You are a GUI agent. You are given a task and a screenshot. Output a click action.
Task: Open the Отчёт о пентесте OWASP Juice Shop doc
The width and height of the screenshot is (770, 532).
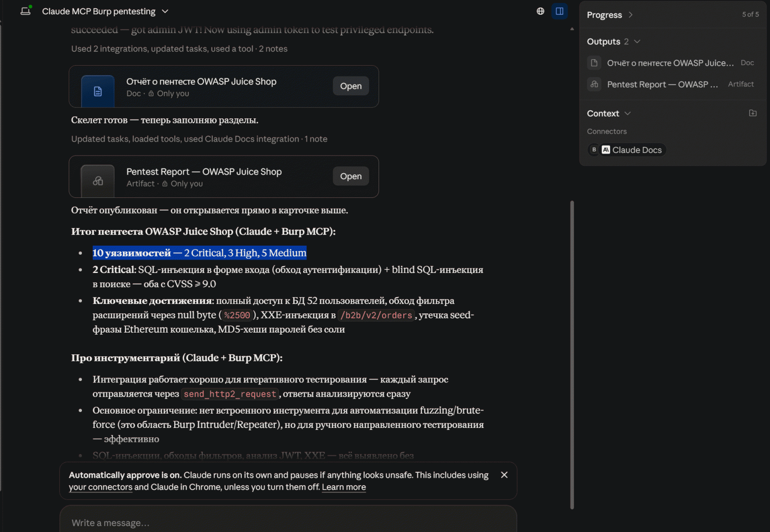[351, 86]
